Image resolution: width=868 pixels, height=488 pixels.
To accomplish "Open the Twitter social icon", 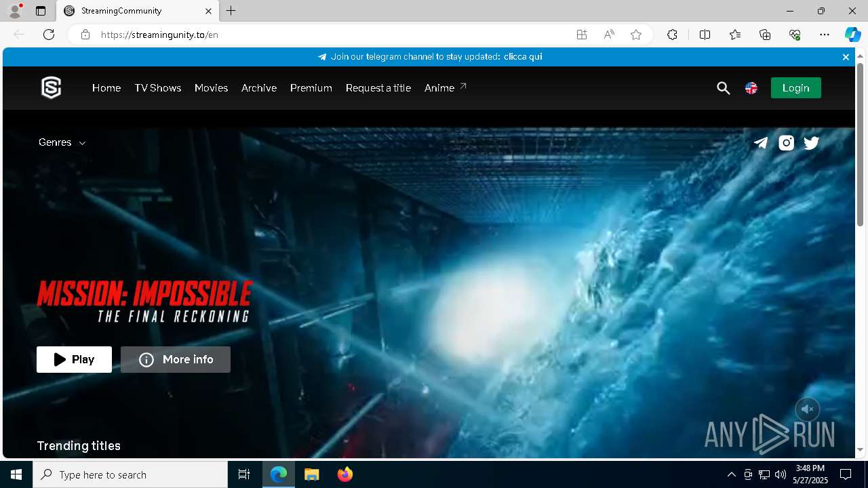I will coord(811,142).
